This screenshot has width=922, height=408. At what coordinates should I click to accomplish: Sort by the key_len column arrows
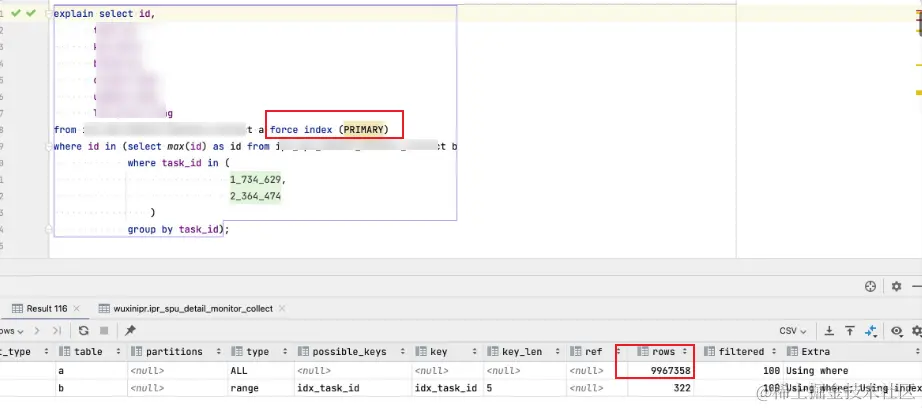coord(557,352)
